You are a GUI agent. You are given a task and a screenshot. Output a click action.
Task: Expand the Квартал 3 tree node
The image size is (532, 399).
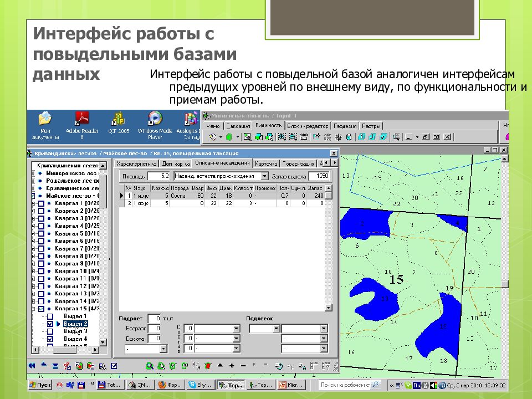34,218
